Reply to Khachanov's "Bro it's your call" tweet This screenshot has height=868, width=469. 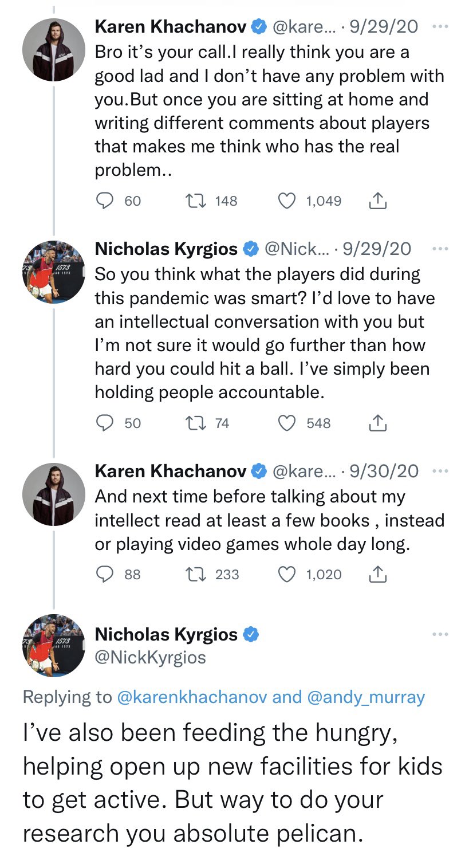click(x=105, y=201)
